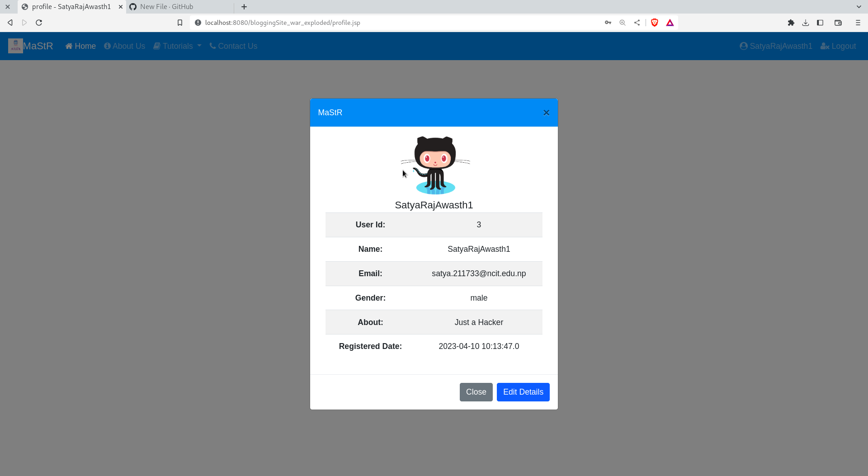Show browser downloads
Image resolution: width=868 pixels, height=476 pixels.
tap(806, 23)
